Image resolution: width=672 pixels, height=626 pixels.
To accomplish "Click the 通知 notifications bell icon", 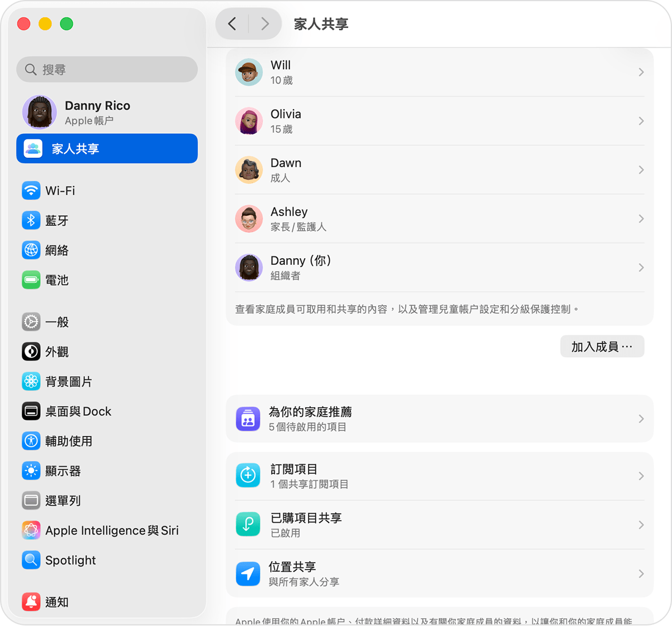I will [31, 602].
